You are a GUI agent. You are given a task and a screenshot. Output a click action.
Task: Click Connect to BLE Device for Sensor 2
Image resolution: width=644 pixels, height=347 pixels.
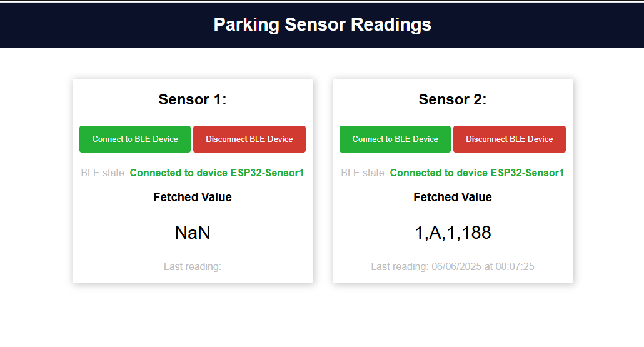click(x=395, y=139)
